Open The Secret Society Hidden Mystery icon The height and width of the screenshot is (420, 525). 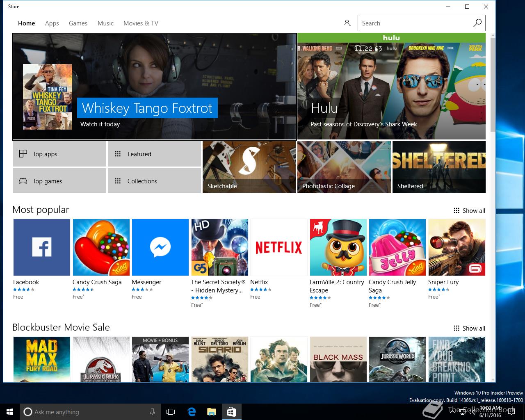(220, 247)
